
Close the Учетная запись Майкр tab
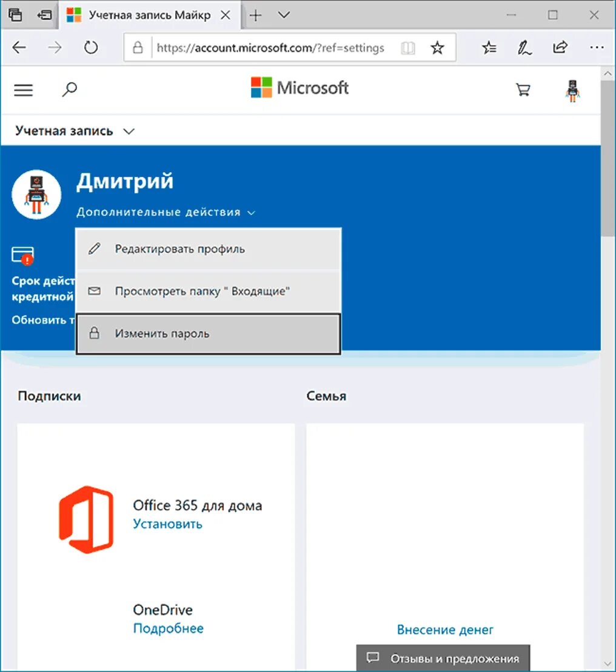225,15
